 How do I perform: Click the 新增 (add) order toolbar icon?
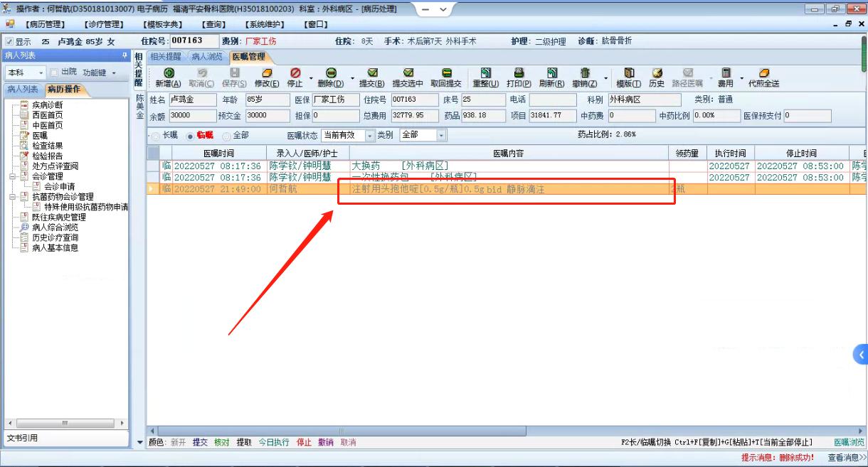(x=169, y=73)
